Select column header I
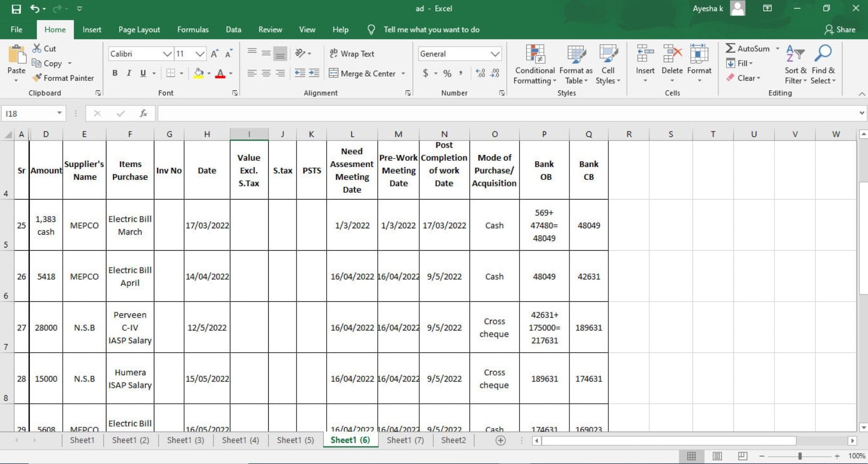 click(x=249, y=134)
